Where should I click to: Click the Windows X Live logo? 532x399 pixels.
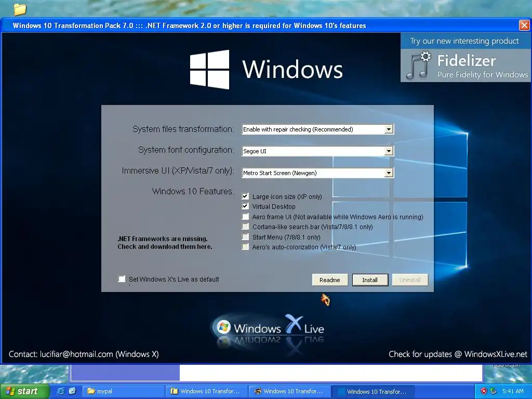[x=268, y=329]
